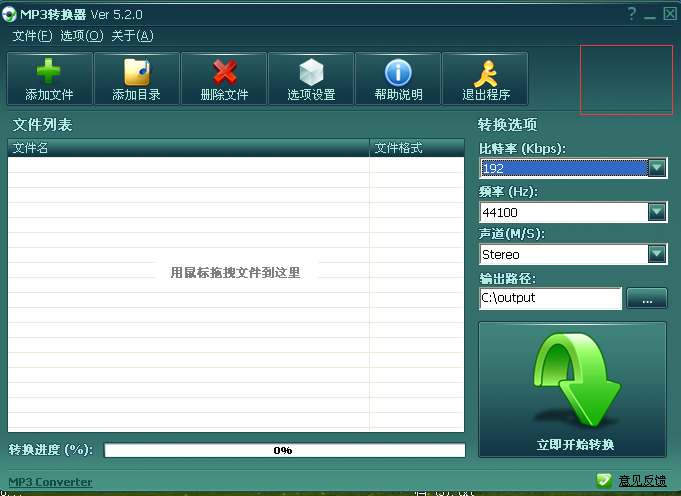
Task: Click the 0% conversion progress bar
Action: 284,450
